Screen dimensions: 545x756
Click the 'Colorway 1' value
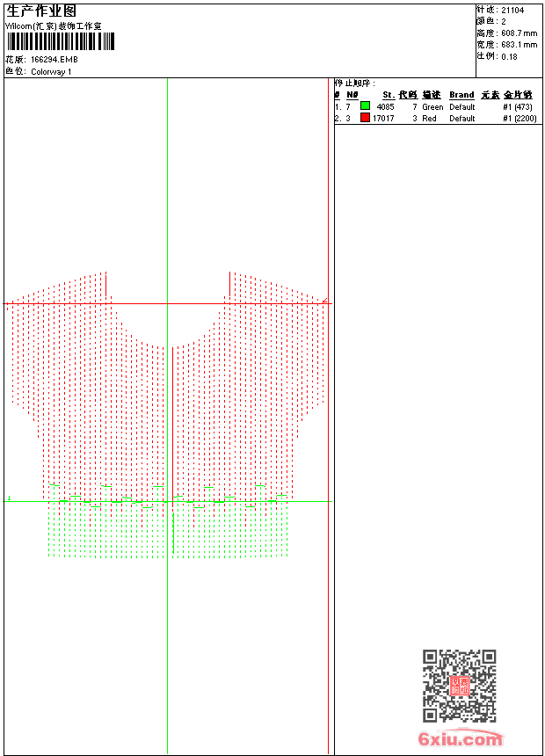[x=51, y=72]
